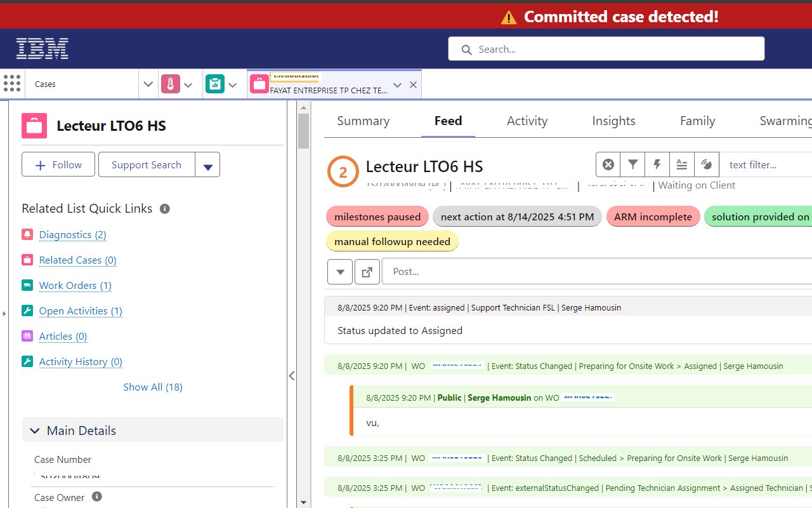Open the Diagnostics (2) link

[x=73, y=234]
